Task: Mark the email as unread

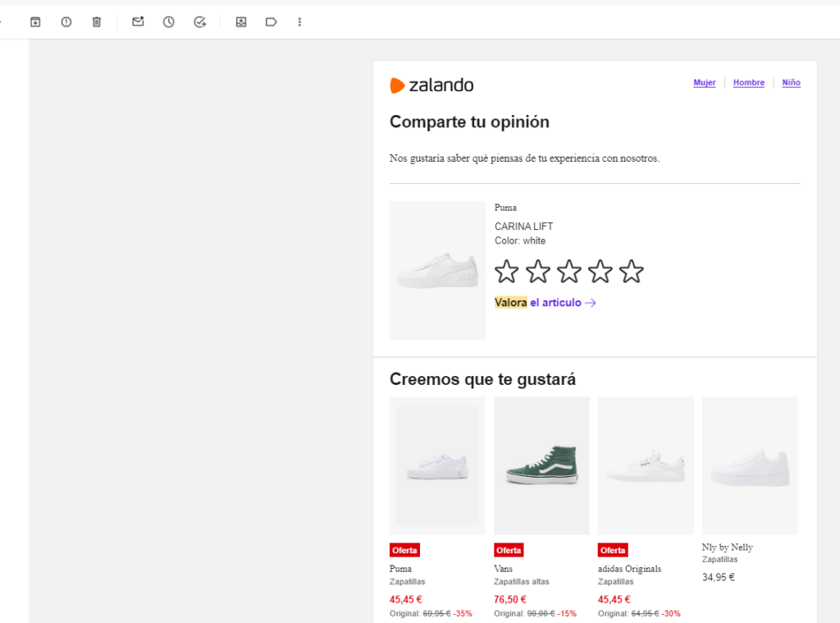Action: (x=138, y=22)
